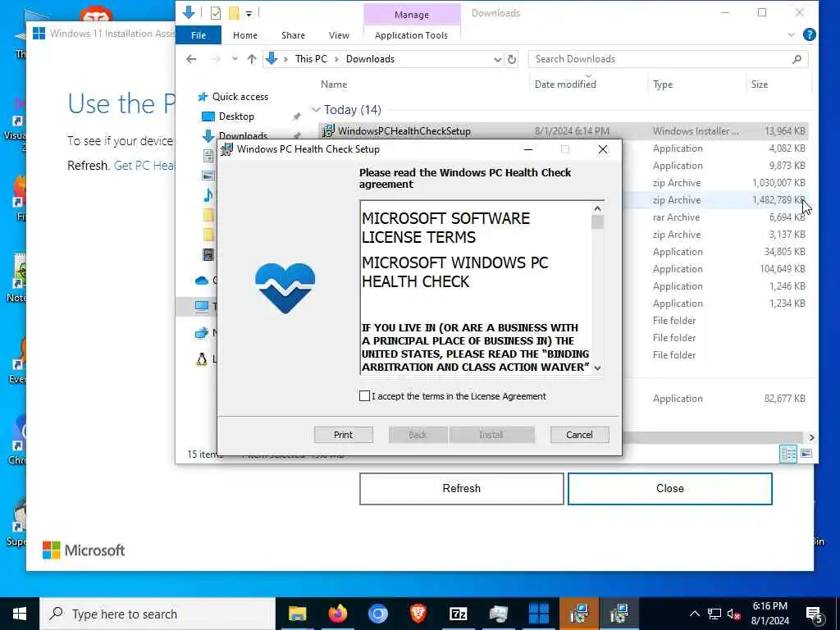
Task: Switch to the View ribbon tab
Action: click(x=339, y=35)
